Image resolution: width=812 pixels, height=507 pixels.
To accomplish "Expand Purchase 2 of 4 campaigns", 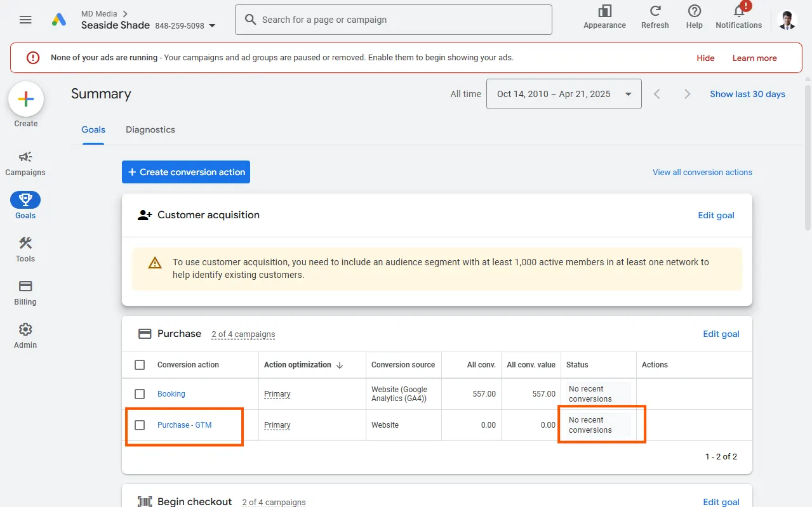I will [243, 334].
